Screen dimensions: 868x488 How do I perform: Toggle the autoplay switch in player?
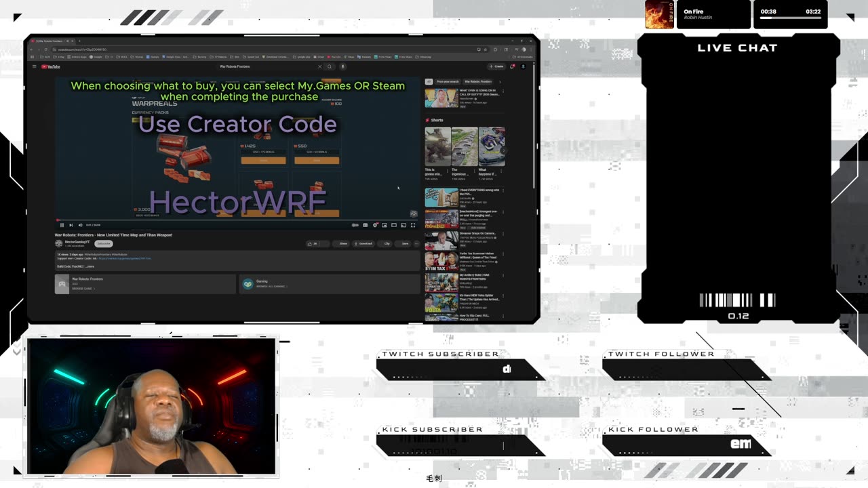coord(355,224)
